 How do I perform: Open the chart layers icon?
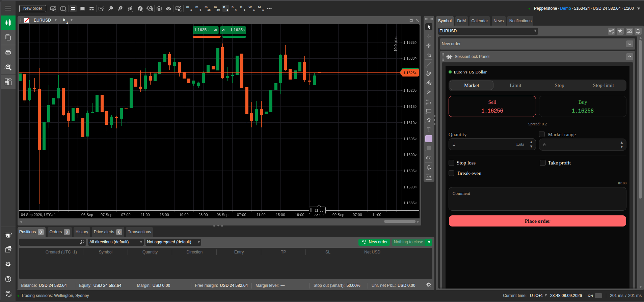(159, 8)
